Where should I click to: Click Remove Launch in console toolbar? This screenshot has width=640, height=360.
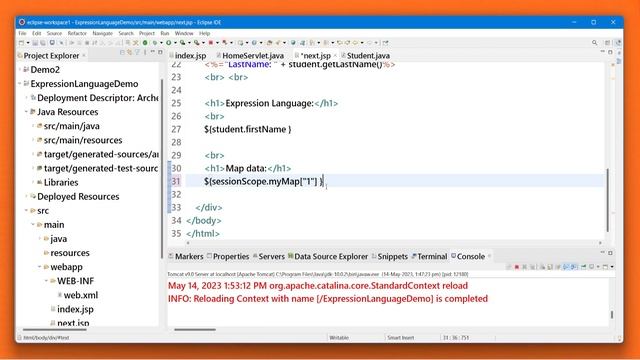pyautogui.click(x=524, y=267)
